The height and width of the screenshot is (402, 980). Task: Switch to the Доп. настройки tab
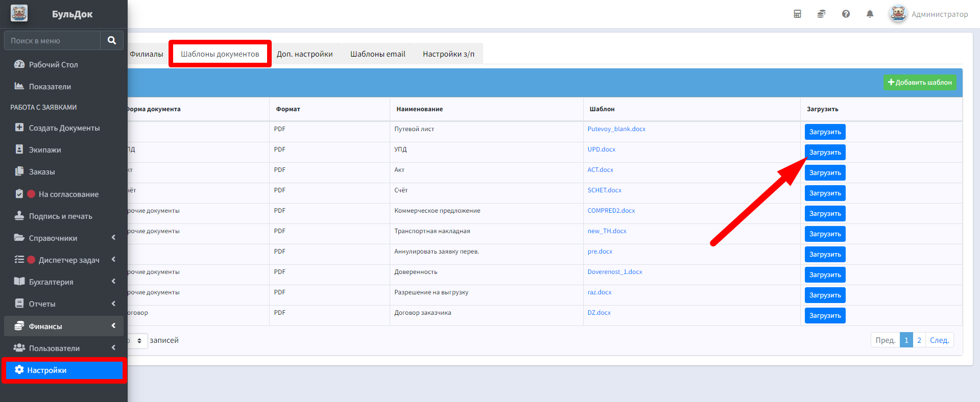click(x=305, y=54)
